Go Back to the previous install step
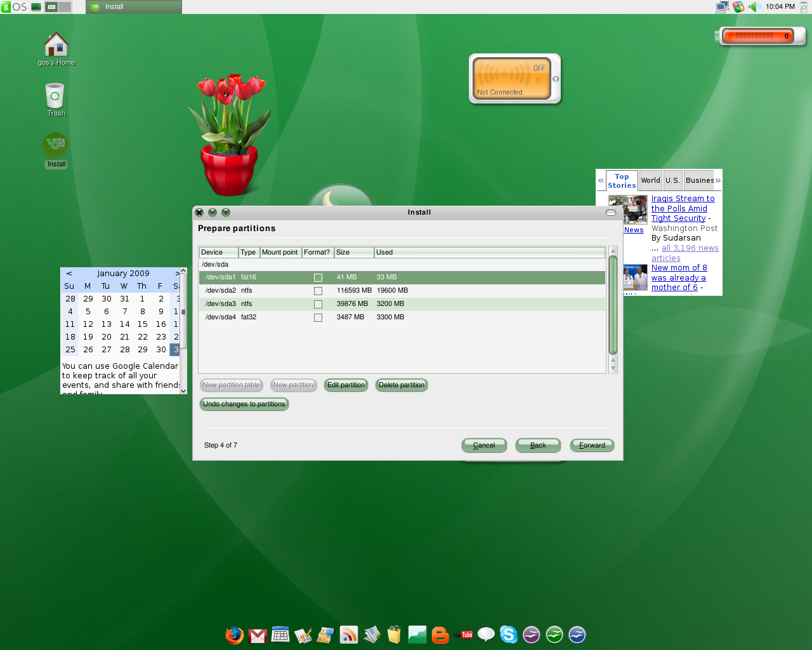 tap(538, 446)
